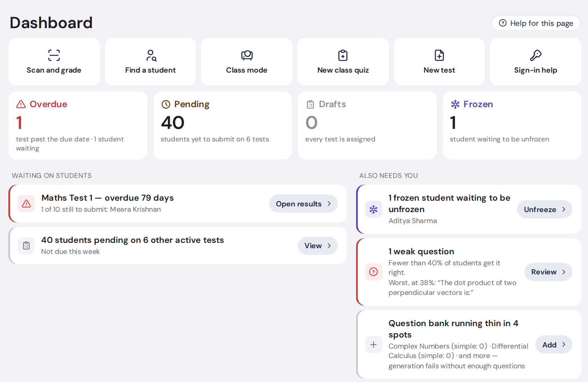Click 'students yet to submit on 6 tests' text

click(215, 139)
